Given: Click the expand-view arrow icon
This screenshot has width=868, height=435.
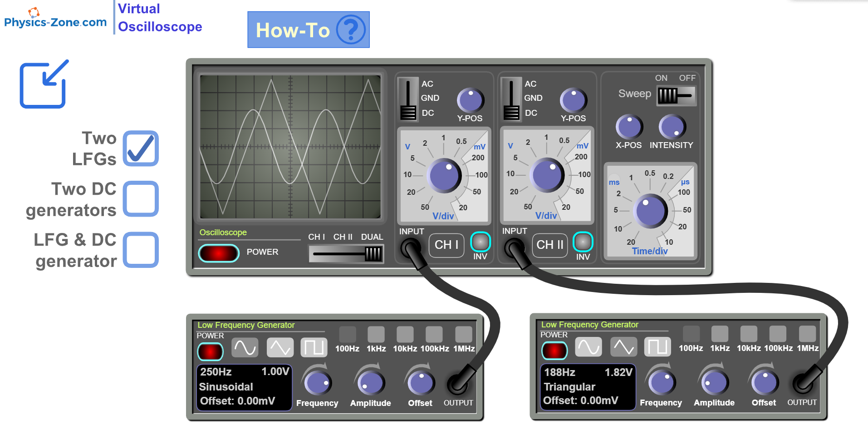Looking at the screenshot, I should [43, 84].
